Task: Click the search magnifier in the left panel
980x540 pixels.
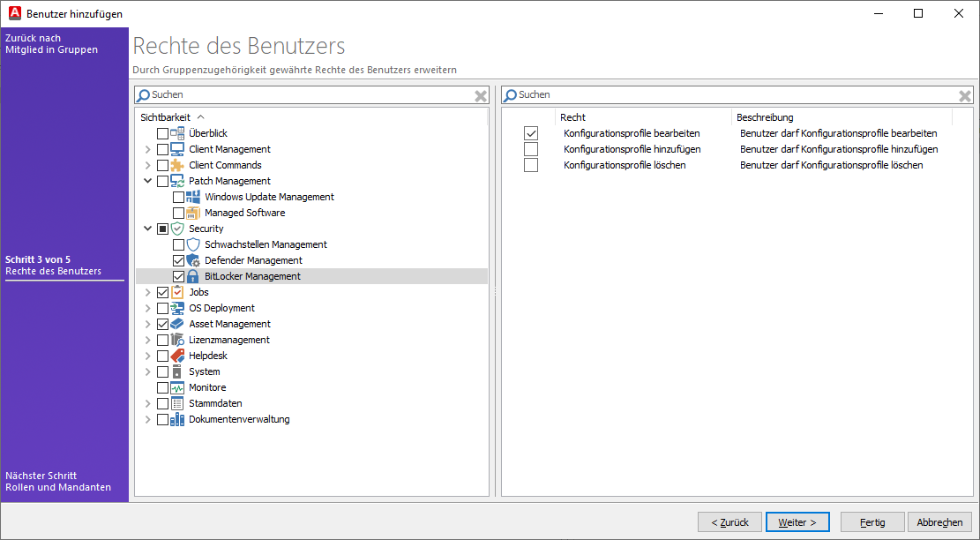Action: [144, 94]
